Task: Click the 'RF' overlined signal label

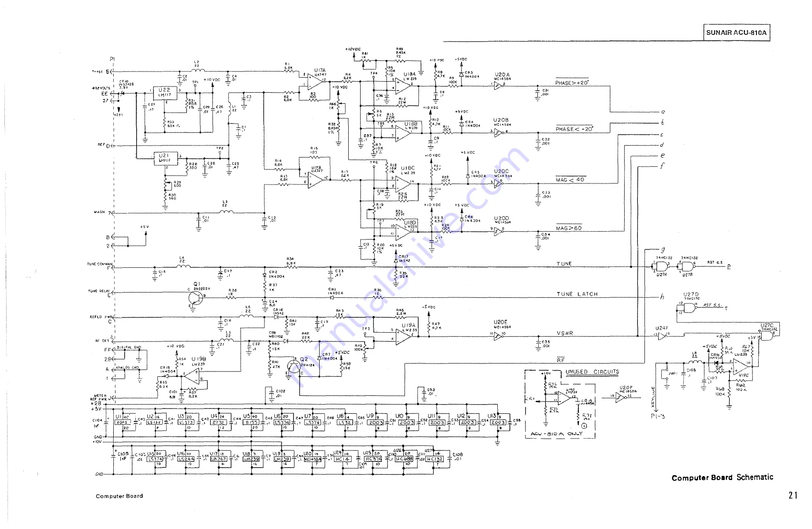Action: coord(561,360)
